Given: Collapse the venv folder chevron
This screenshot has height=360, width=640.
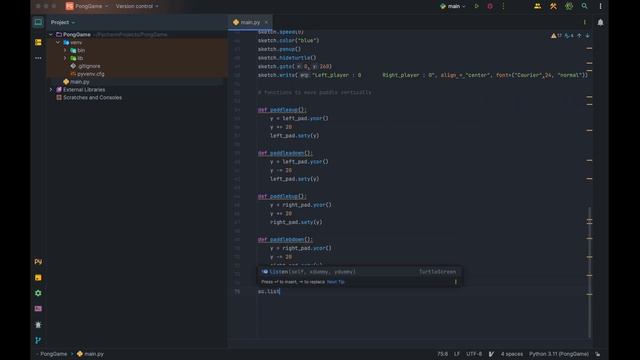Looking at the screenshot, I should pyautogui.click(x=58, y=42).
